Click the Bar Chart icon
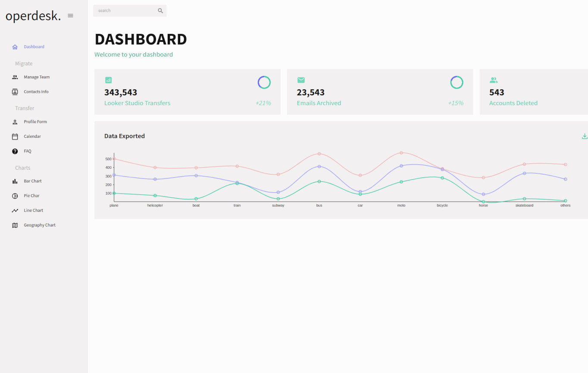The image size is (588, 373). [x=15, y=181]
